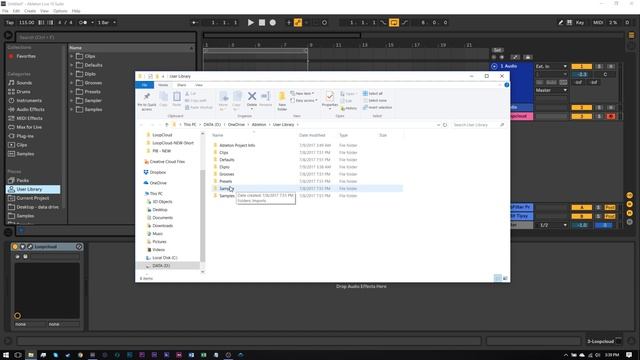Open the File tab in Explorer ribbon

[144, 85]
